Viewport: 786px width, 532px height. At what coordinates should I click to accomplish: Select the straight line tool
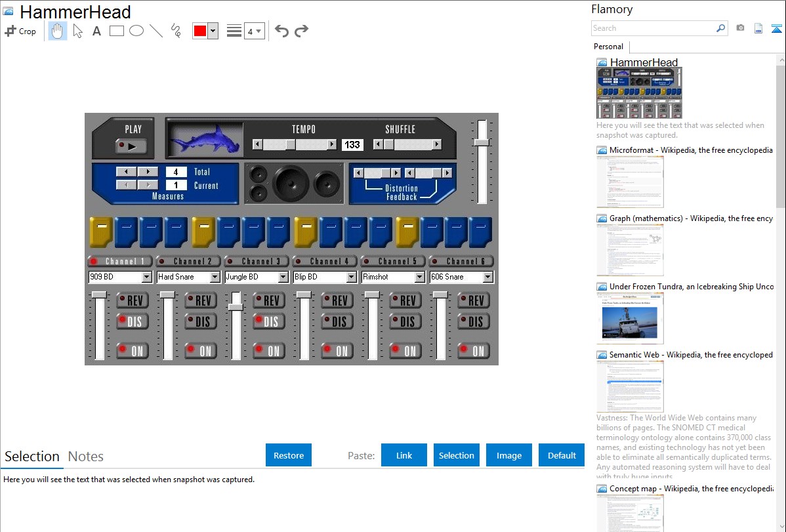point(155,31)
